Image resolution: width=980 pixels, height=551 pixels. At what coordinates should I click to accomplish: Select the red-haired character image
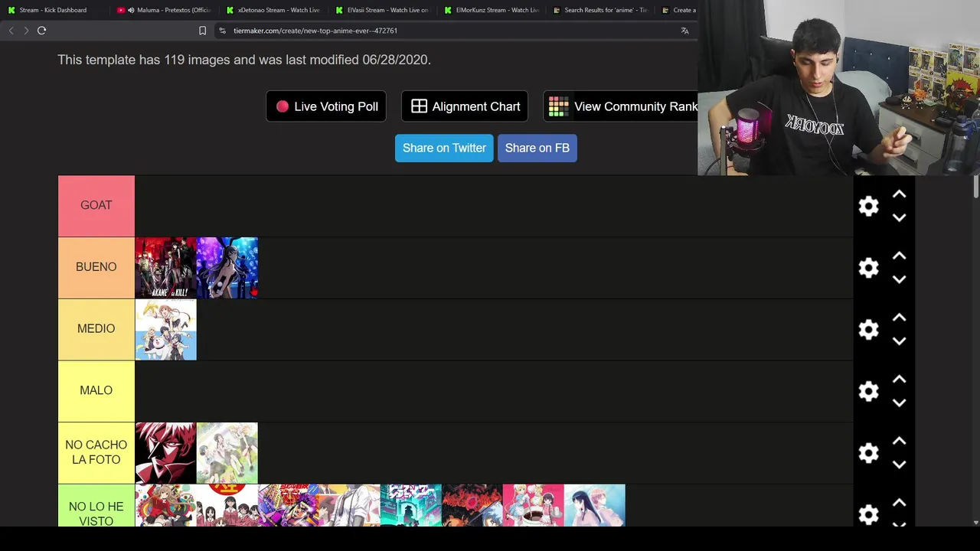[166, 453]
